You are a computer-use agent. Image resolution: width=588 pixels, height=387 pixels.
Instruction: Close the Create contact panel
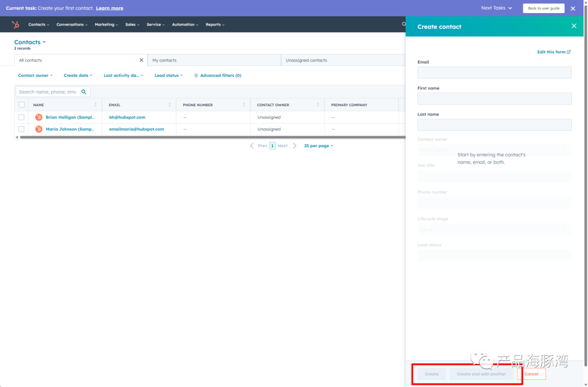[574, 26]
